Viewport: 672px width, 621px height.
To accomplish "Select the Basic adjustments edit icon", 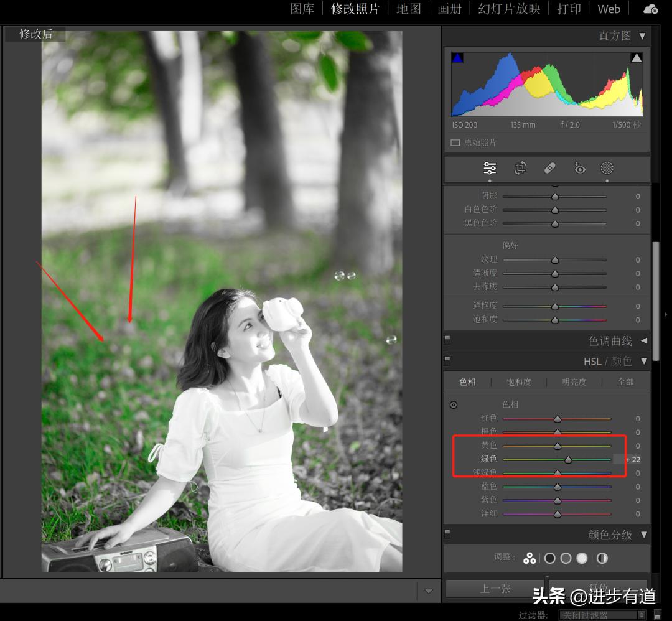I will click(490, 168).
